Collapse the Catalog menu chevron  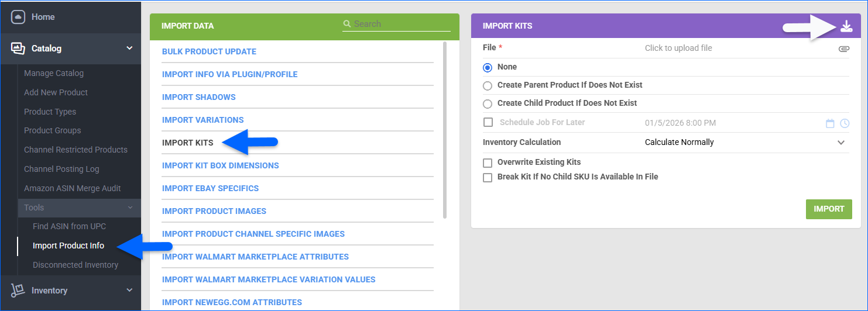[129, 49]
